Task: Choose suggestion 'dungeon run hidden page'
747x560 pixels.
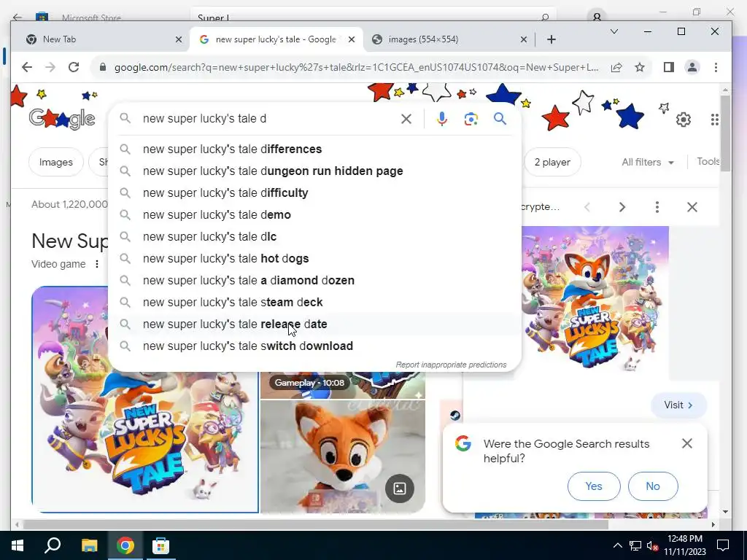Action: [x=314, y=171]
